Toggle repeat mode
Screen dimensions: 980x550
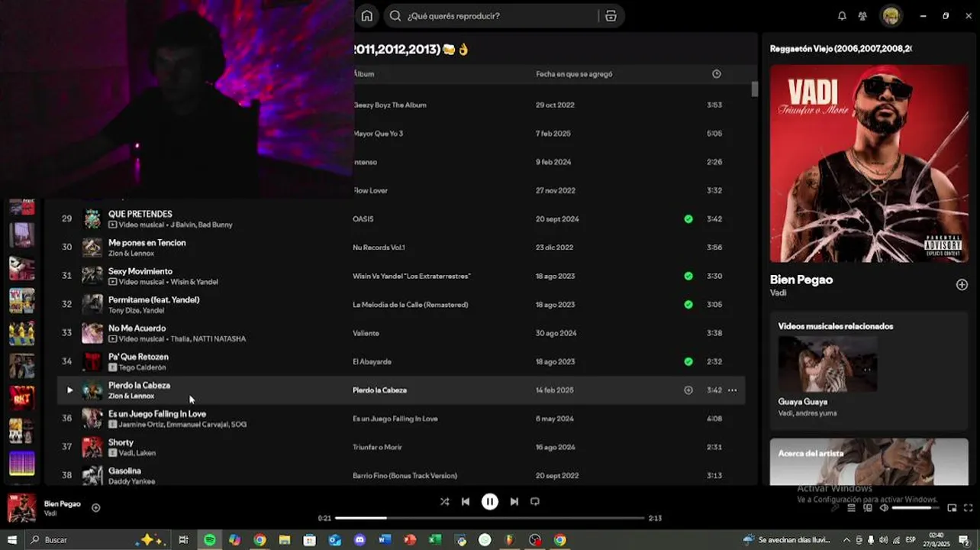pyautogui.click(x=535, y=502)
